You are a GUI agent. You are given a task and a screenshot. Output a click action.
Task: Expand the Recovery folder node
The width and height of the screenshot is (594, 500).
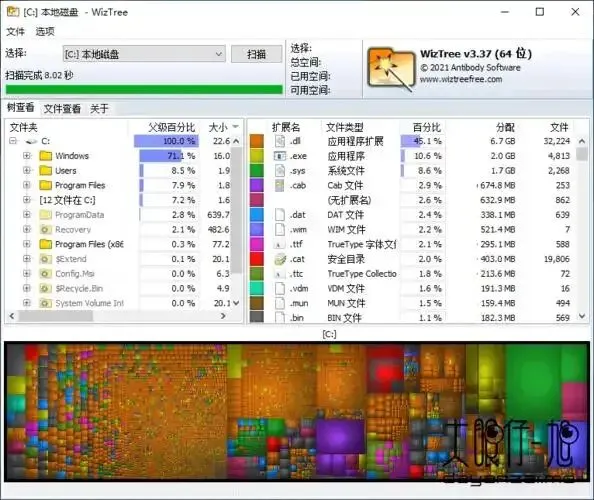pos(27,230)
